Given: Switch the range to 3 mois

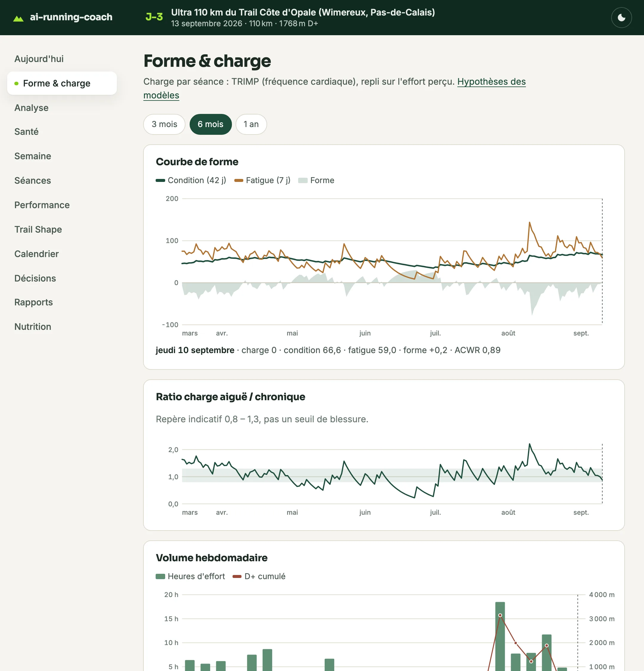Looking at the screenshot, I should tap(164, 124).
